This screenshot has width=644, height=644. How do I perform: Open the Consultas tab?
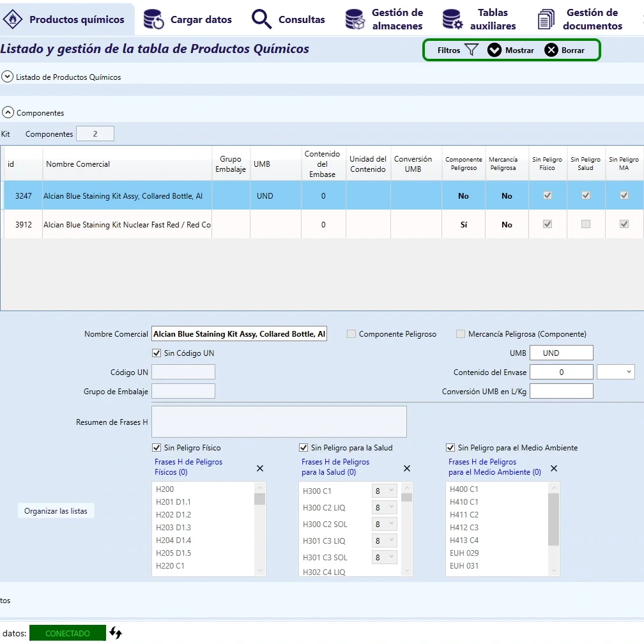pos(288,19)
